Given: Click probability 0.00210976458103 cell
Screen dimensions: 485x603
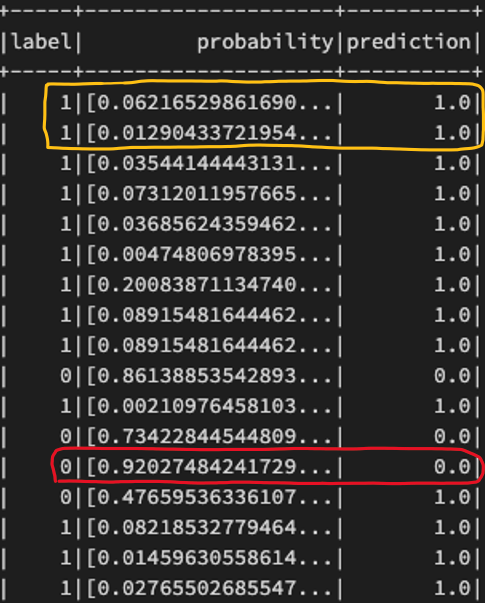Looking at the screenshot, I should tap(209, 406).
